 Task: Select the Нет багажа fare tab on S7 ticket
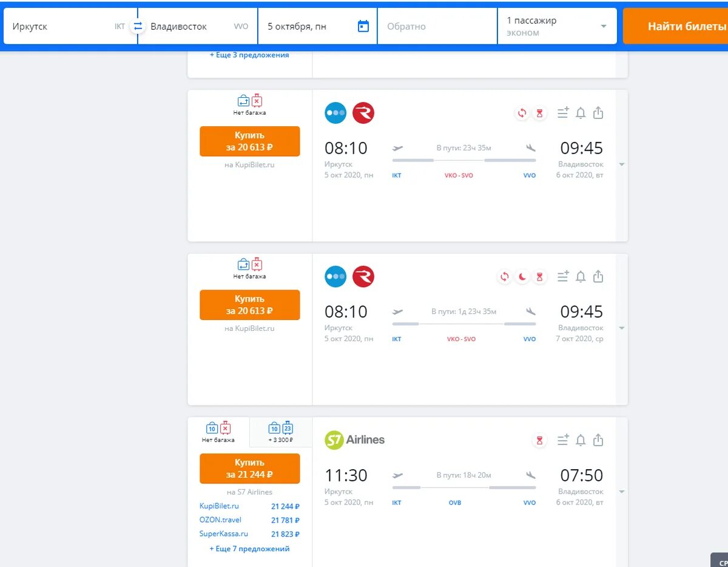coord(218,432)
